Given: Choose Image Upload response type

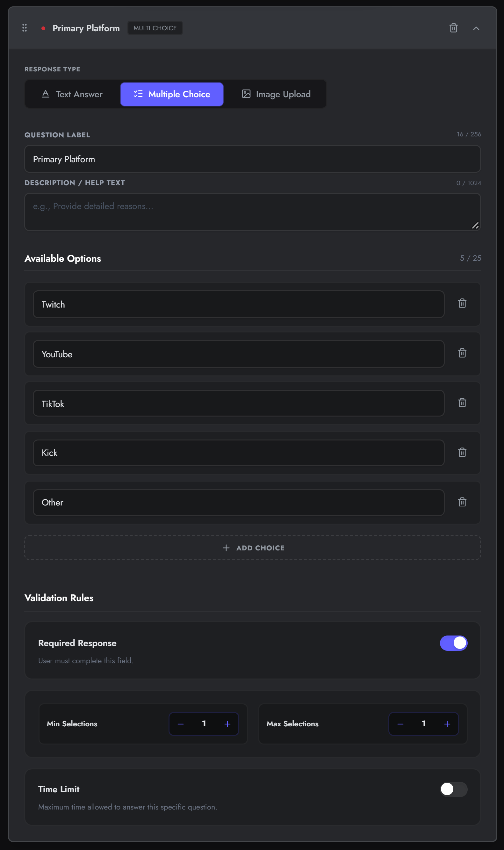Looking at the screenshot, I should [276, 94].
